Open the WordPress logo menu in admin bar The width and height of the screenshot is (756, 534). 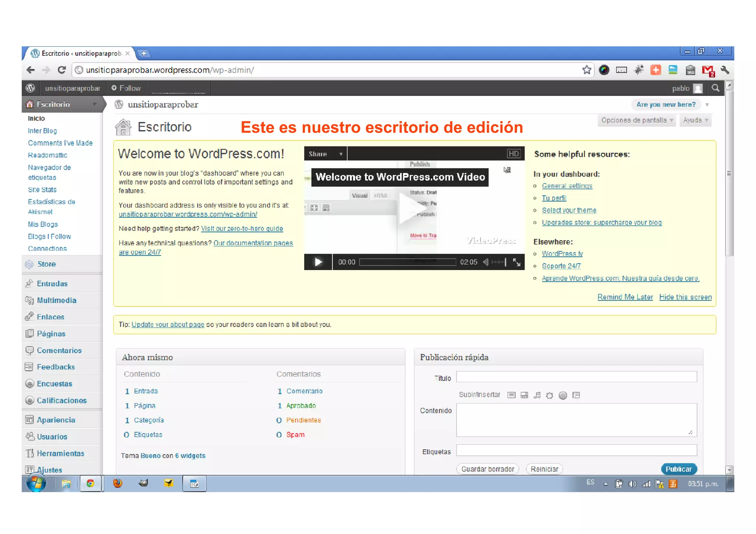(x=31, y=88)
